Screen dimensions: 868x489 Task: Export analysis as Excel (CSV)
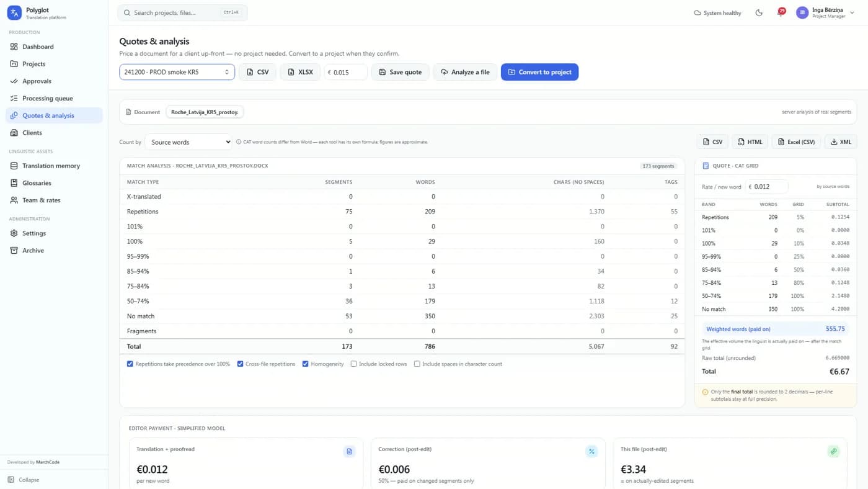pyautogui.click(x=796, y=142)
